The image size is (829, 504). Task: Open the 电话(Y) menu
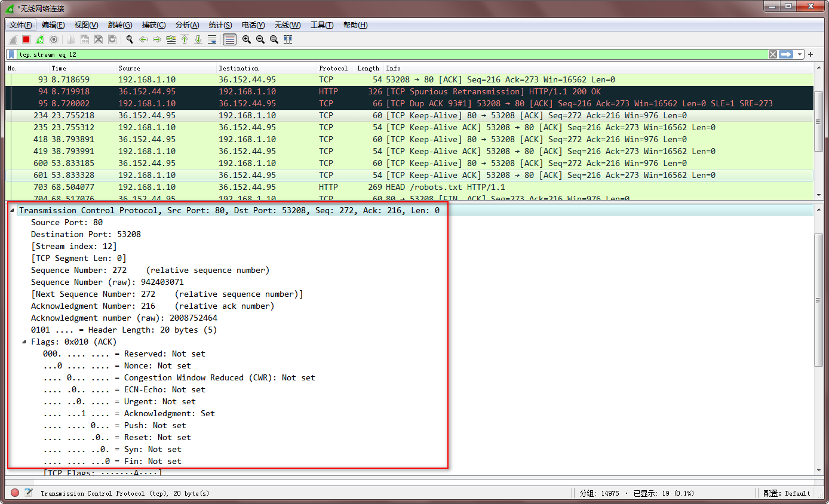(253, 25)
